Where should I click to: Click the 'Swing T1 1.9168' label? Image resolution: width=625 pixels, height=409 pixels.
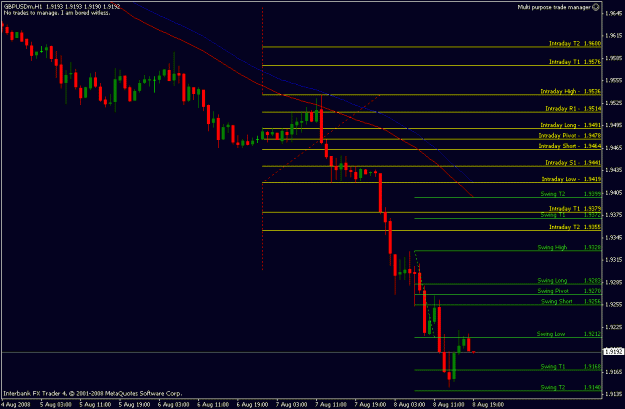(571, 367)
